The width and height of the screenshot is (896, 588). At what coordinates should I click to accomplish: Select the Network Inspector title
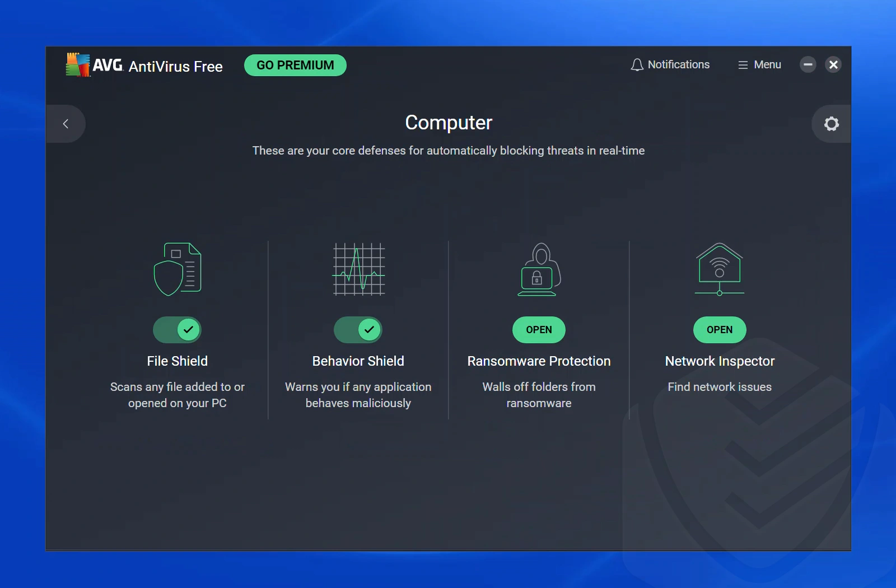click(720, 361)
